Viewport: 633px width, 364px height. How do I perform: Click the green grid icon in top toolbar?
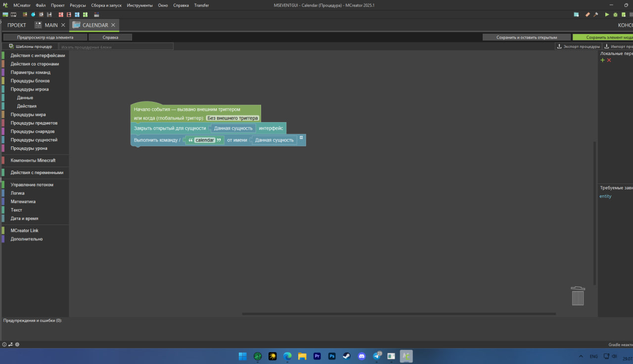coord(85,14)
